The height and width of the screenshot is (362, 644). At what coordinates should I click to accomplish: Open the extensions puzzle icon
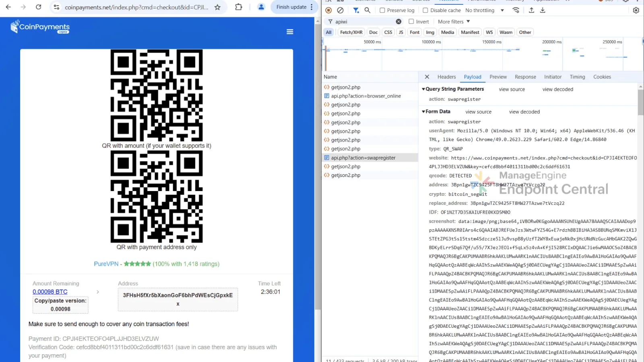[239, 7]
